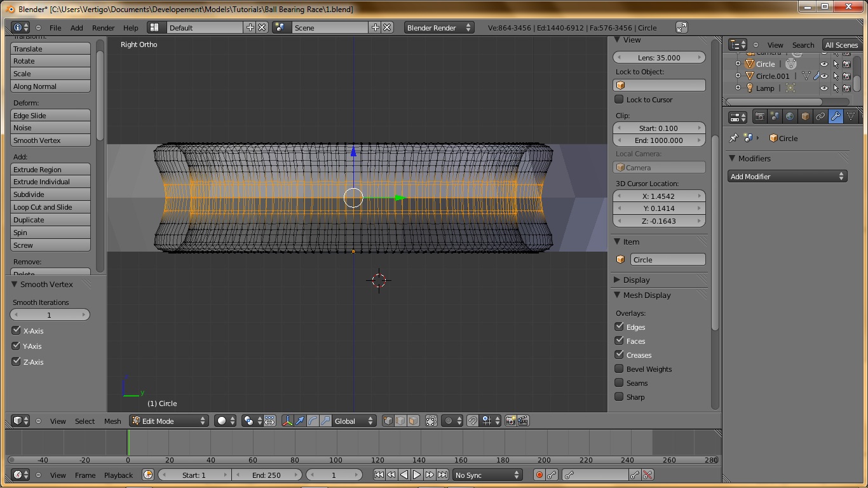Expand the Circle.001 outliner row
Screen dimensions: 868x488
738,76
